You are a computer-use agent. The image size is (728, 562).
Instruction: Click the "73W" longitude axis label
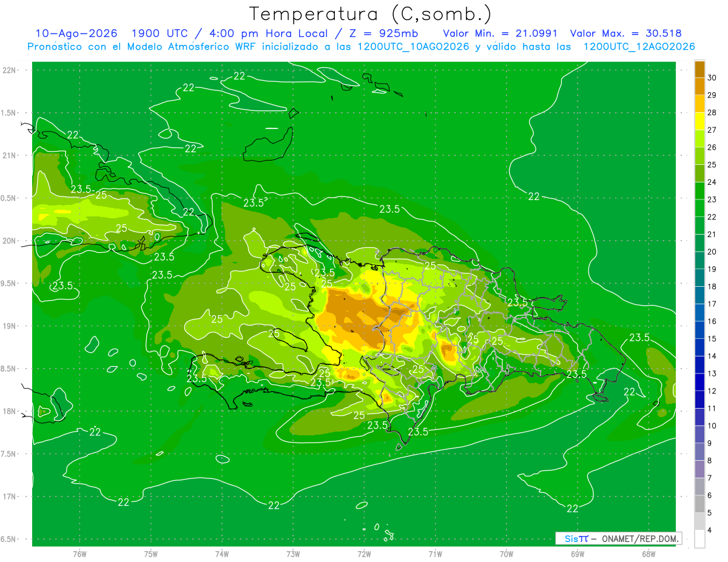293,554
